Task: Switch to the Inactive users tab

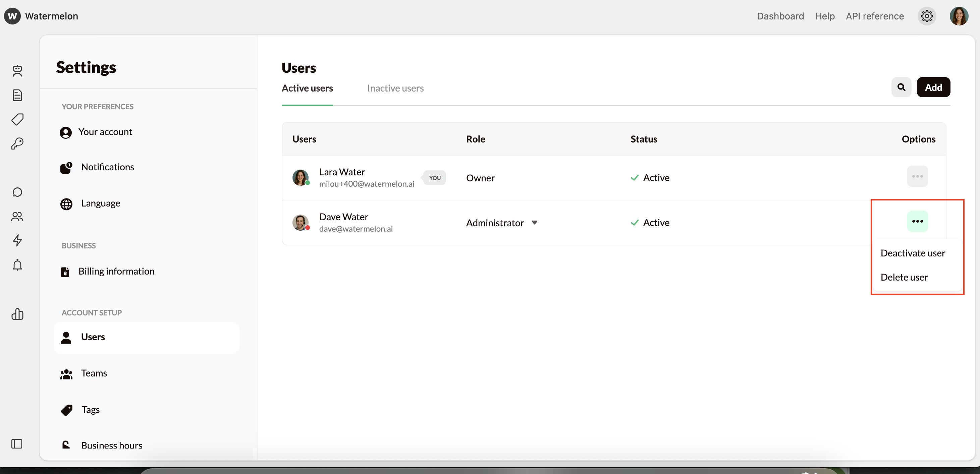Action: (395, 88)
